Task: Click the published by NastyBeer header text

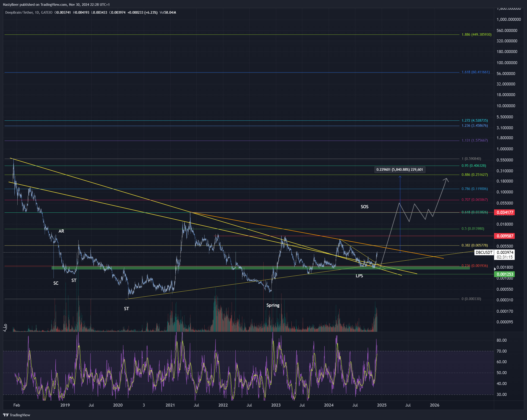Action: [56, 5]
